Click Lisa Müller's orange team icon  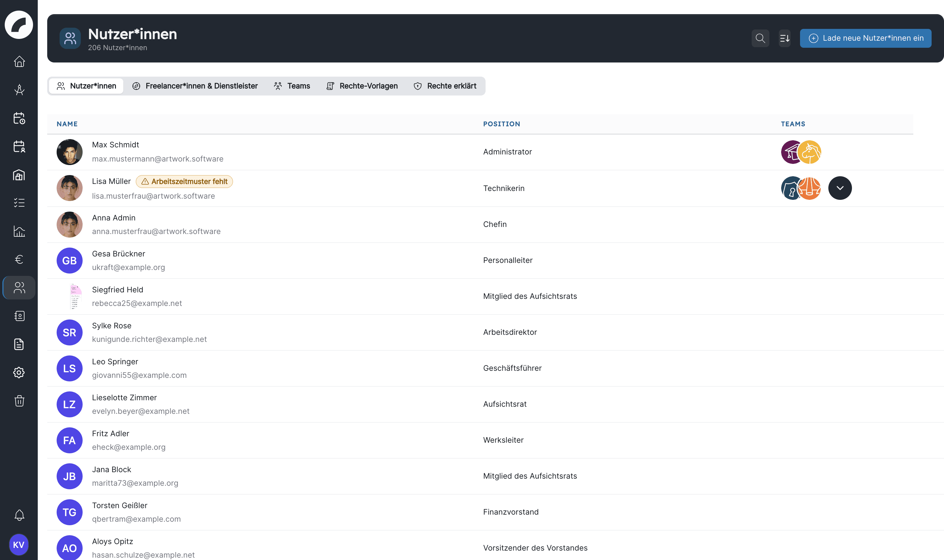click(x=809, y=188)
